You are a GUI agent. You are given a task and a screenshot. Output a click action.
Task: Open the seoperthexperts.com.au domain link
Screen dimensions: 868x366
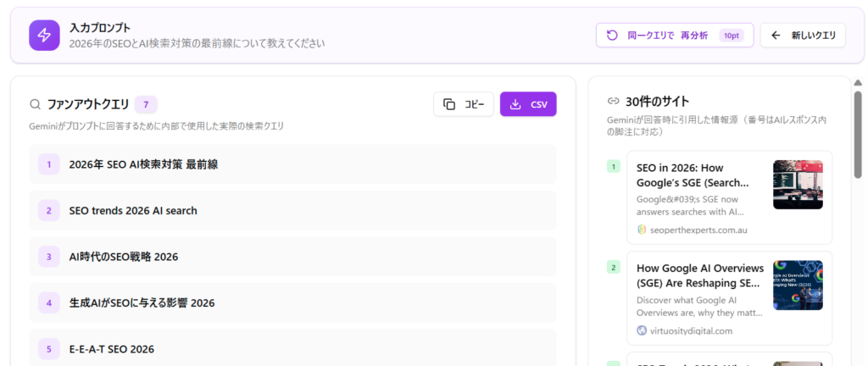[698, 230]
